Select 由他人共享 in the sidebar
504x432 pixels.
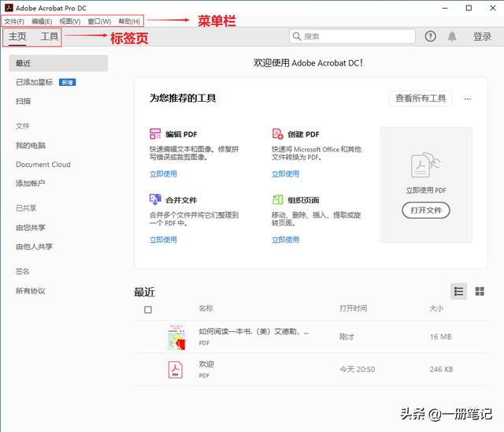(x=35, y=247)
